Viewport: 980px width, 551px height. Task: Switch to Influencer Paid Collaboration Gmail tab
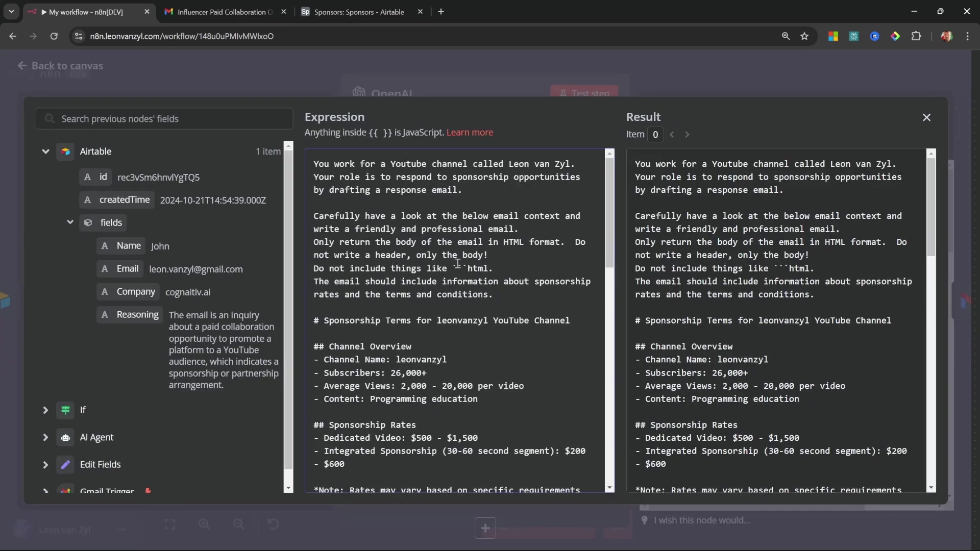pos(220,12)
